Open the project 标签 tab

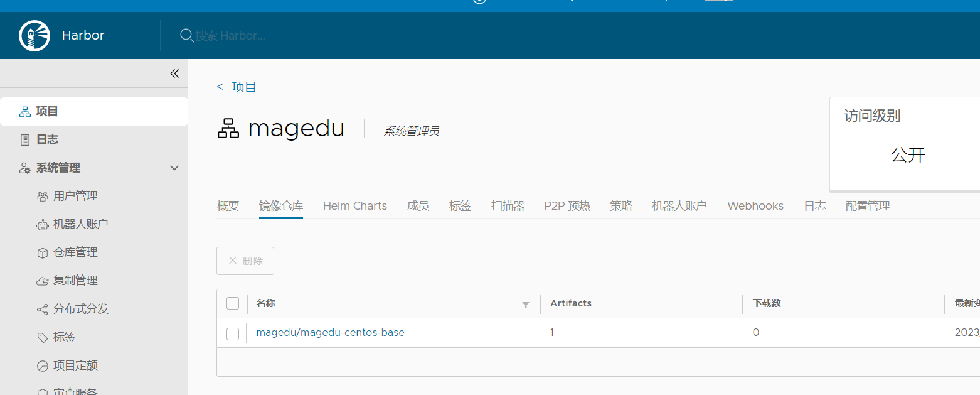[x=460, y=206]
